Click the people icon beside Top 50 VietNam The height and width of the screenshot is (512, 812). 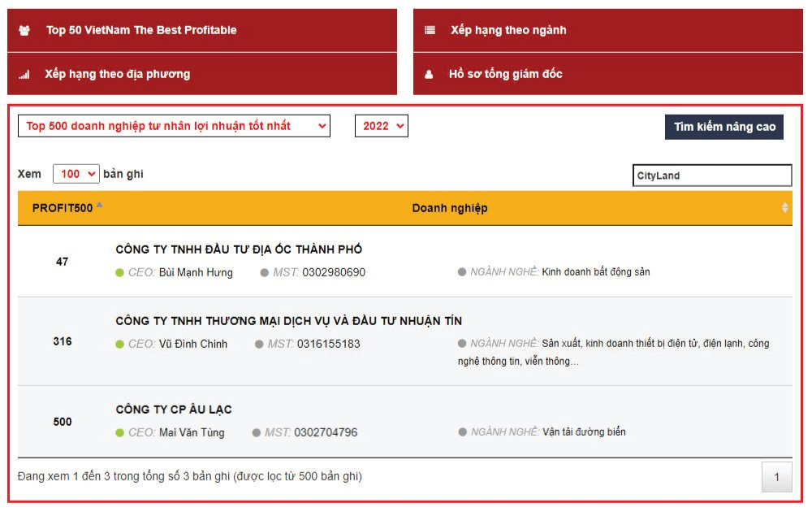24,30
